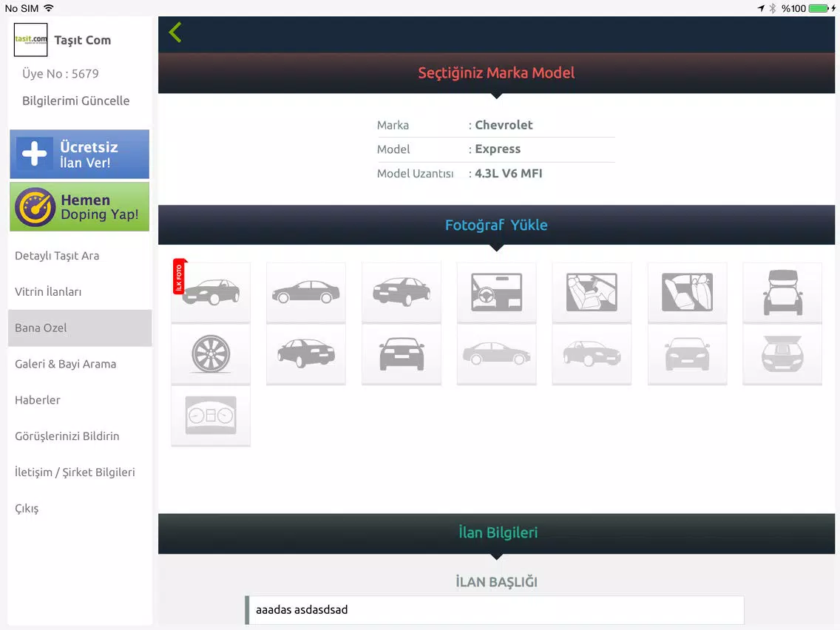
Task: Open the tasit.com logo
Action: tap(30, 40)
